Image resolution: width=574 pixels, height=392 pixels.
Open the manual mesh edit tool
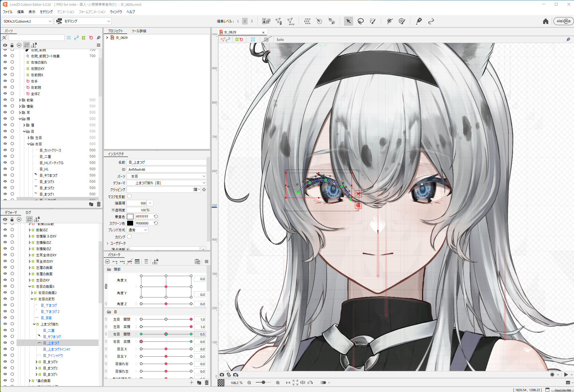pos(279,21)
